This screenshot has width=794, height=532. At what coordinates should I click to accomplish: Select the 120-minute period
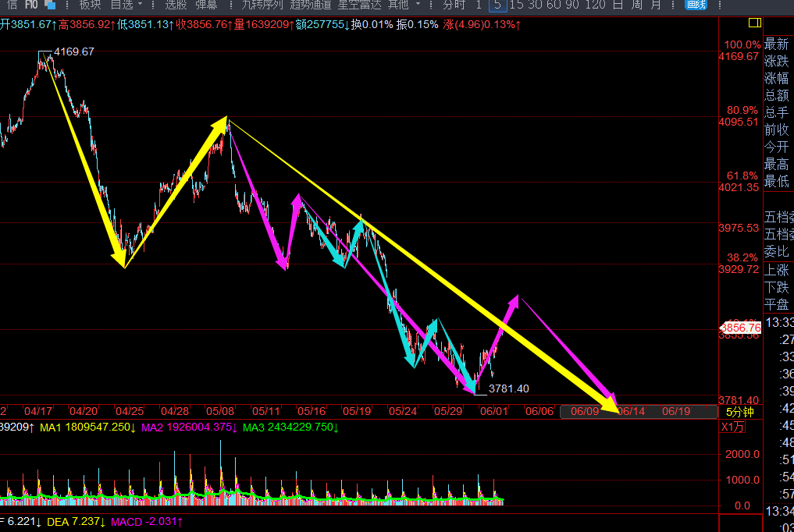point(594,5)
